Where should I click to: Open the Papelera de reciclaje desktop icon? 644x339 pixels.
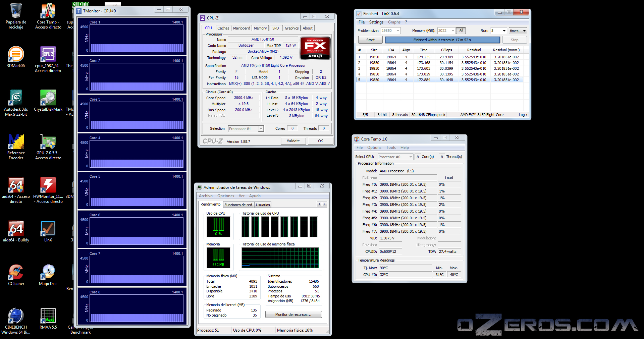pyautogui.click(x=16, y=16)
